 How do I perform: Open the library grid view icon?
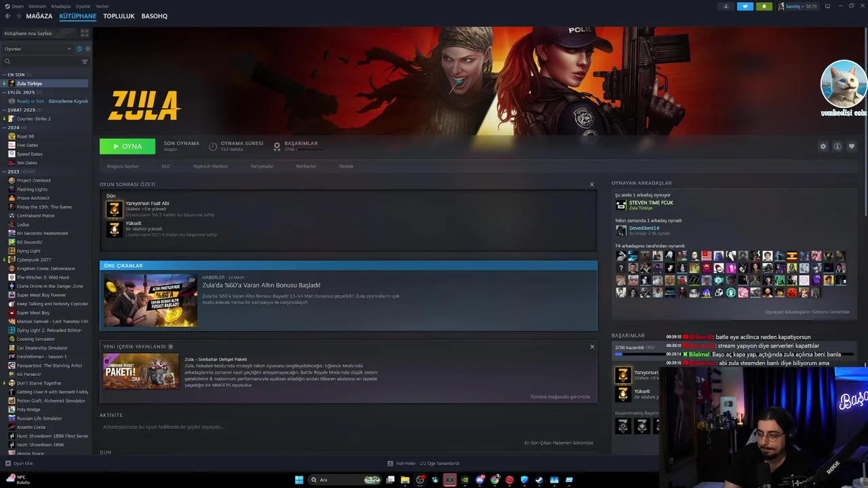click(x=85, y=33)
